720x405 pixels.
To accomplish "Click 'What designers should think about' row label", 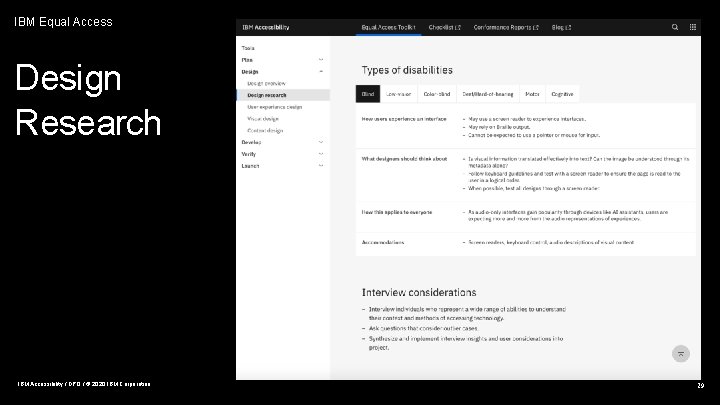I will (x=404, y=159).
